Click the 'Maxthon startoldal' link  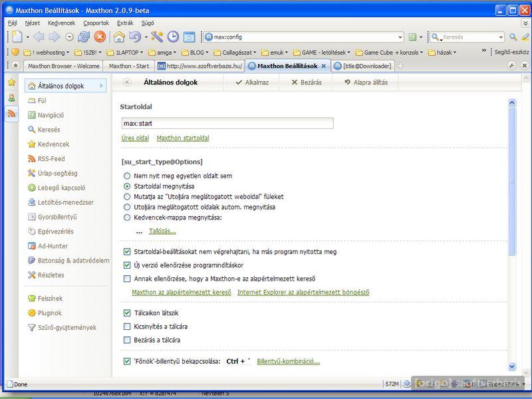tap(183, 138)
